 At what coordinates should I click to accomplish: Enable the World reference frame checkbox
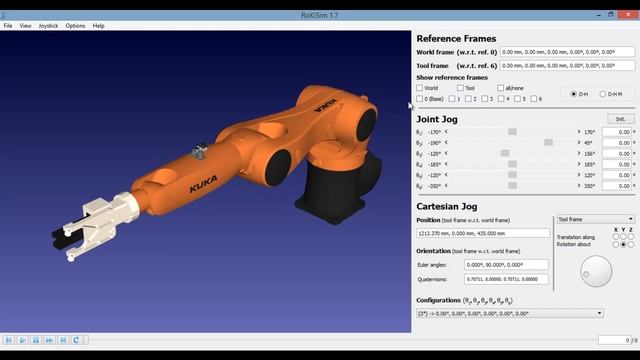[x=420, y=88]
